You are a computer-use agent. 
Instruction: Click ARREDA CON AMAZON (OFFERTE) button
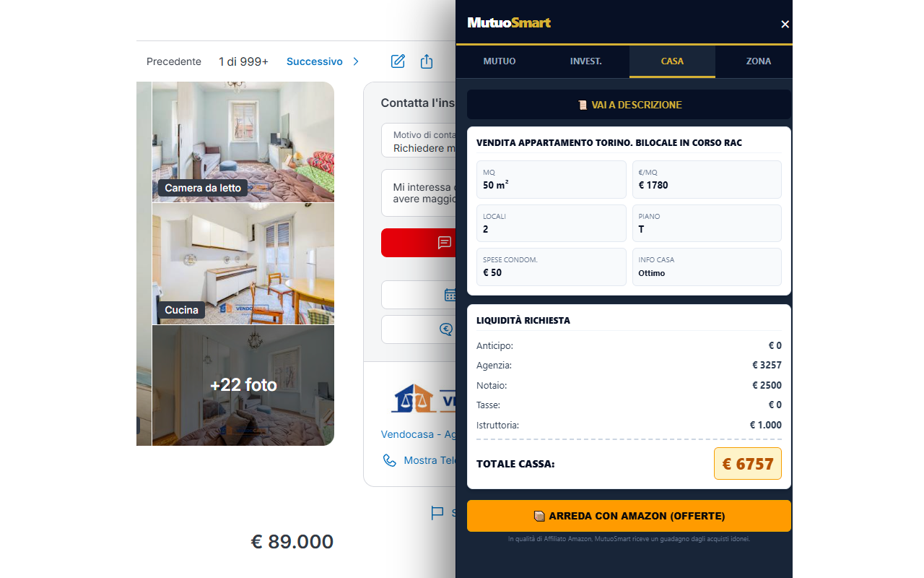629,516
